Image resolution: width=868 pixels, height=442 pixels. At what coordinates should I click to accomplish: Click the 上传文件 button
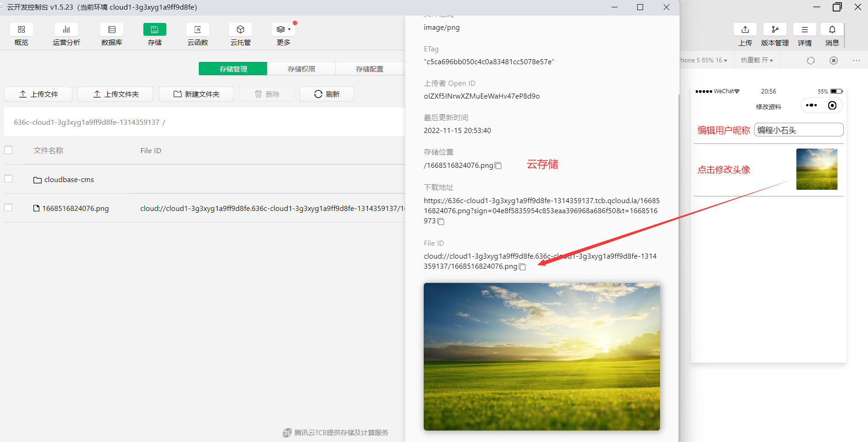[38, 94]
